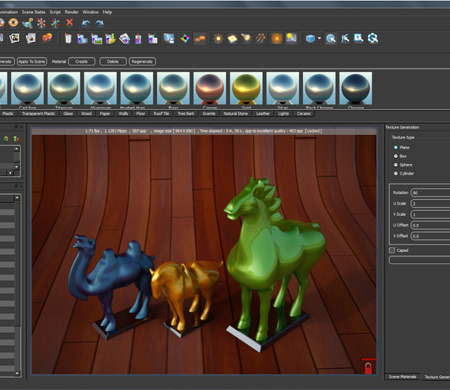Screen dimensions: 450x390
Task: Click the red cross-arrows snowflake icon
Action: tap(41, 23)
